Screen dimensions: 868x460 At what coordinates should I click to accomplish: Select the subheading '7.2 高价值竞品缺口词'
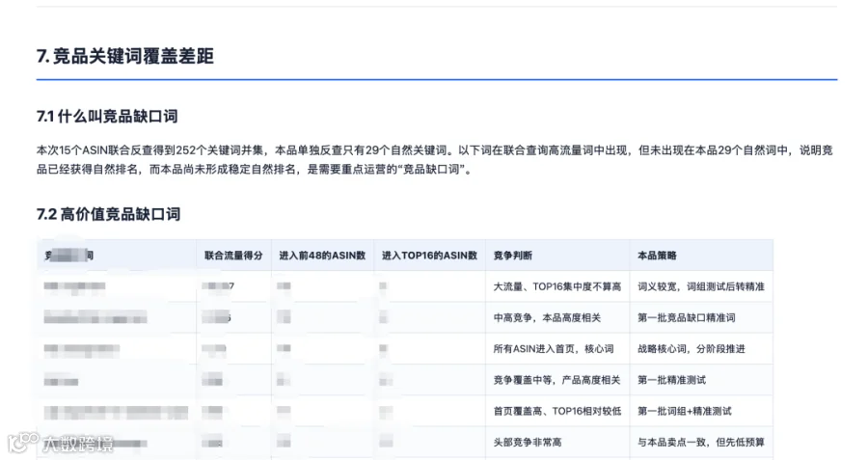coord(108,214)
